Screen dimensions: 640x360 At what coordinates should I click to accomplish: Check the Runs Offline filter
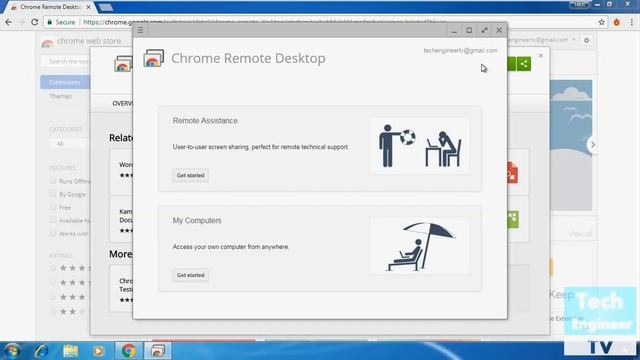click(x=53, y=180)
